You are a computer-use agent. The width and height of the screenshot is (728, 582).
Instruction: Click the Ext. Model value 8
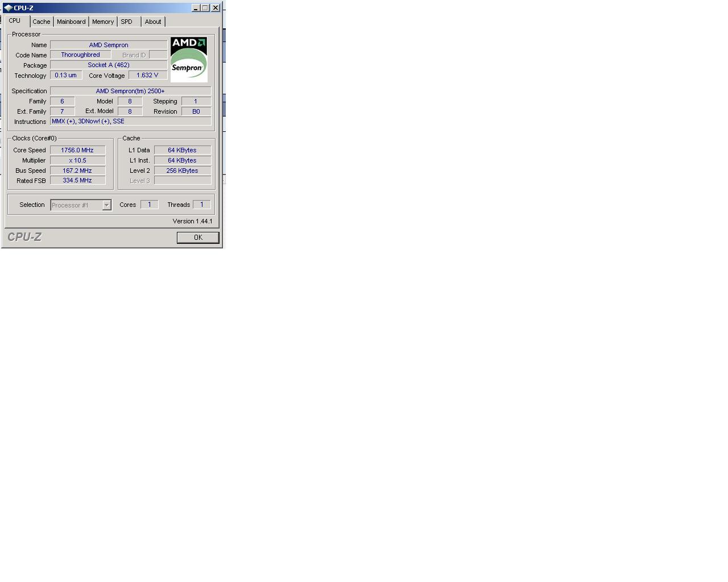coord(130,111)
